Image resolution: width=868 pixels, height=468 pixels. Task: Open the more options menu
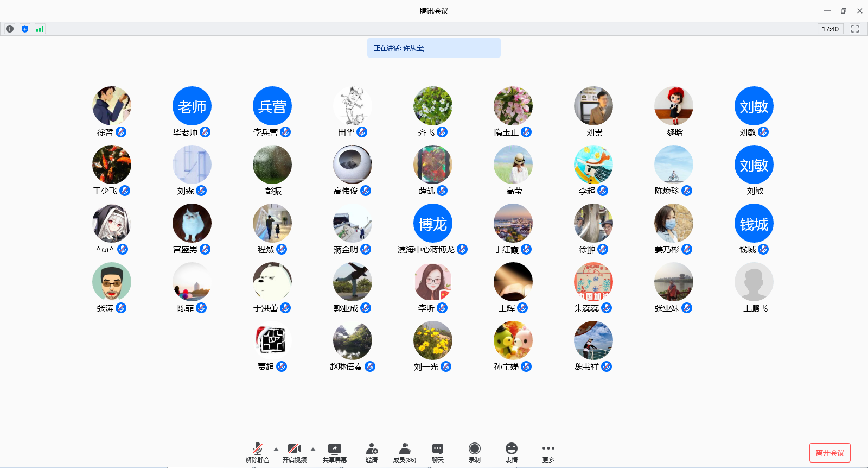click(x=548, y=452)
